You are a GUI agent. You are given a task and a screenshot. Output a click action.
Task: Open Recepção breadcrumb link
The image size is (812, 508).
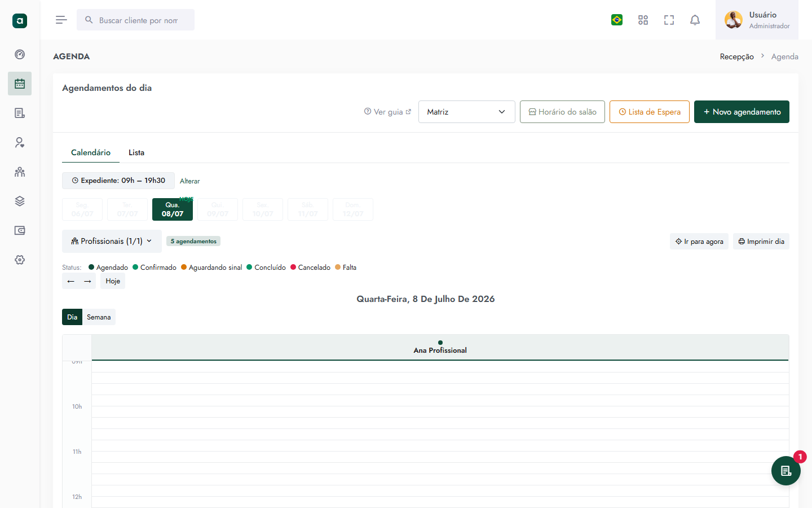pos(736,56)
